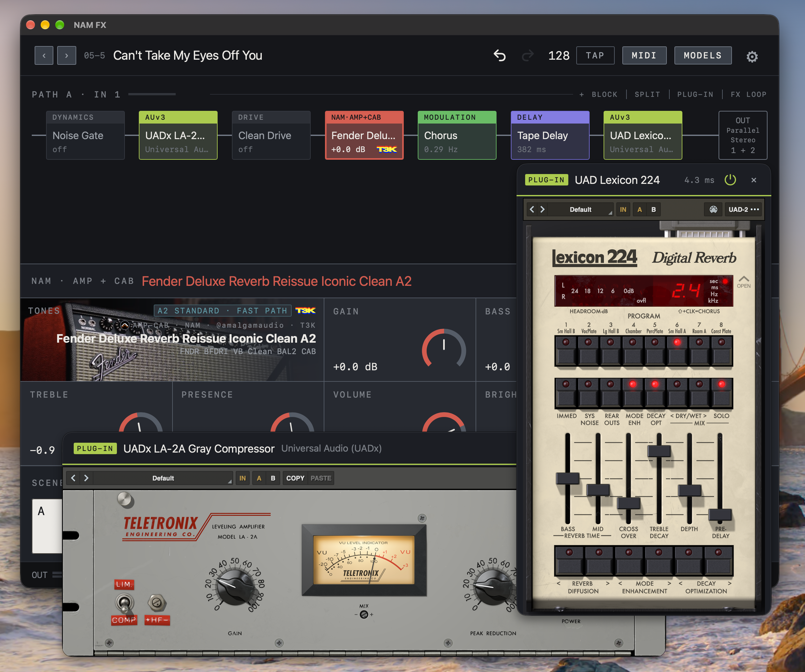This screenshot has width=805, height=672.
Task: Click the undo arrow icon
Action: (x=499, y=56)
